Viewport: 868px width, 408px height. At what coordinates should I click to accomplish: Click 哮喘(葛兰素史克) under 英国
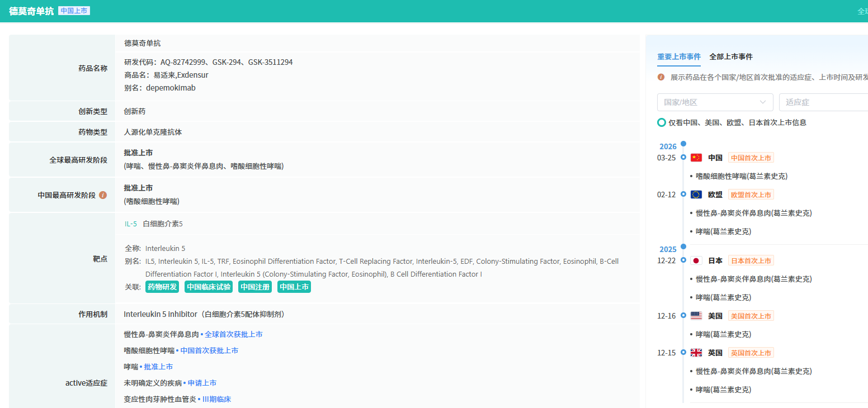click(724, 390)
